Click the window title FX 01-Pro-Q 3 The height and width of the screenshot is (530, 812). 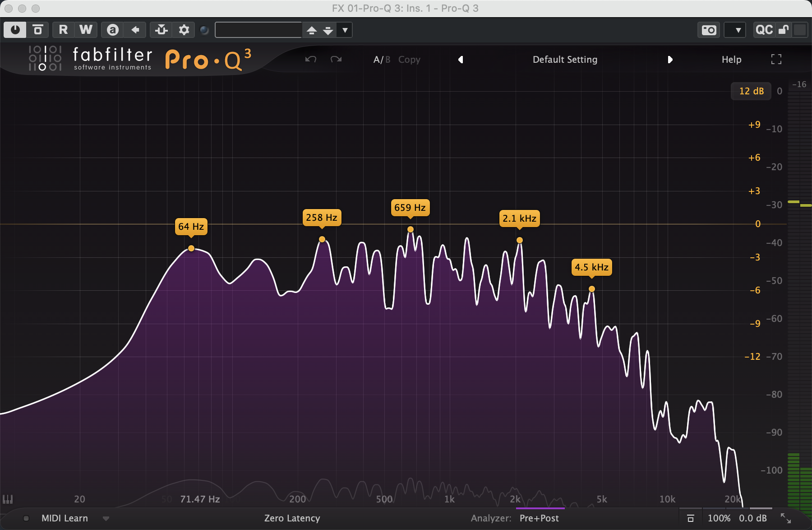tap(405, 8)
